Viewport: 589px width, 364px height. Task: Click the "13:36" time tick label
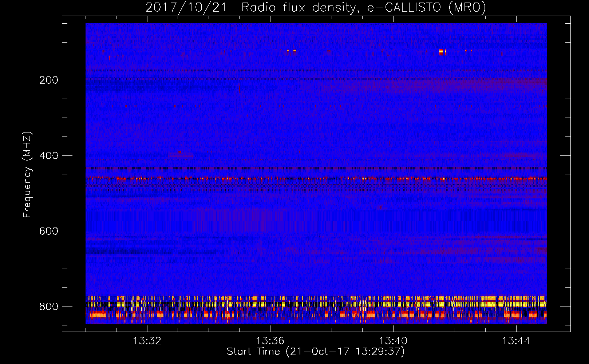tap(270, 341)
